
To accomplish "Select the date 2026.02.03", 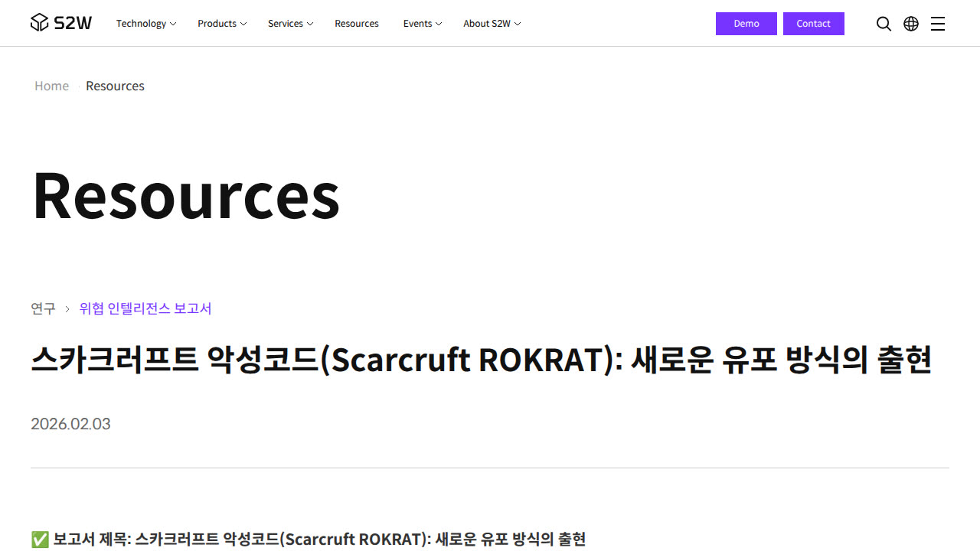I will click(x=70, y=424).
